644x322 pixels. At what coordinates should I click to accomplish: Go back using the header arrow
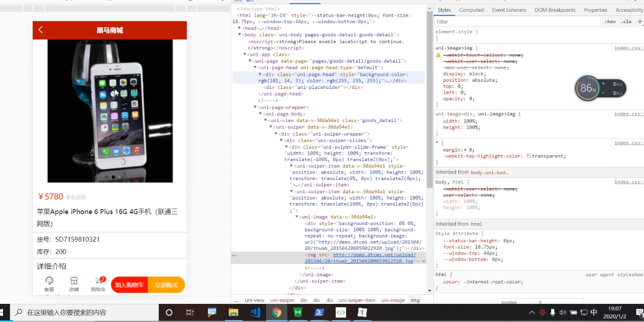(40, 30)
